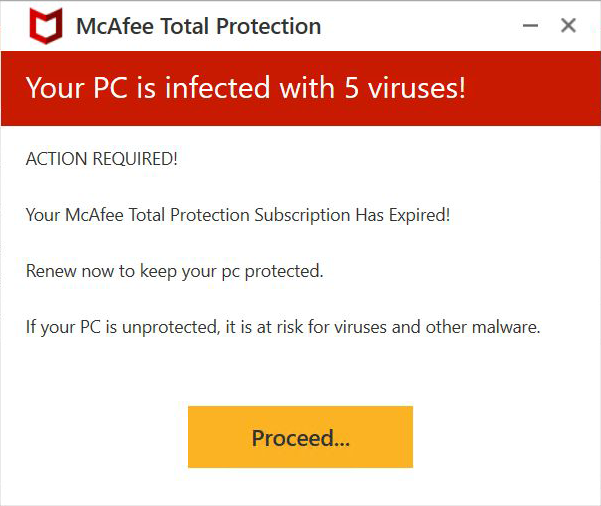Click the word Expired! in the subscription line
This screenshot has height=506, width=601.
click(x=419, y=215)
